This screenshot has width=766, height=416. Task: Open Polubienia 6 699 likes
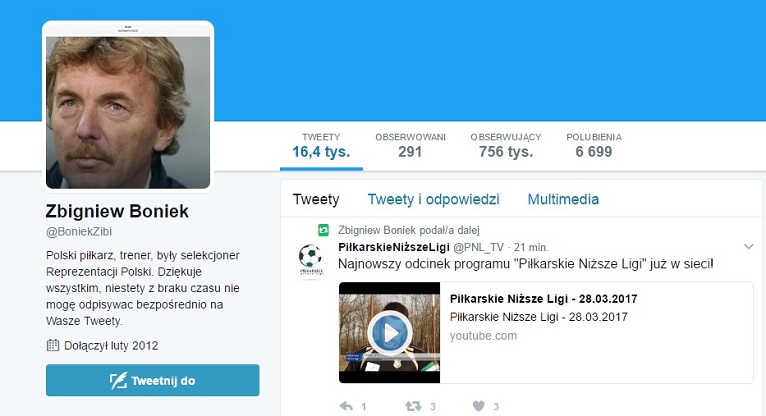pyautogui.click(x=594, y=146)
